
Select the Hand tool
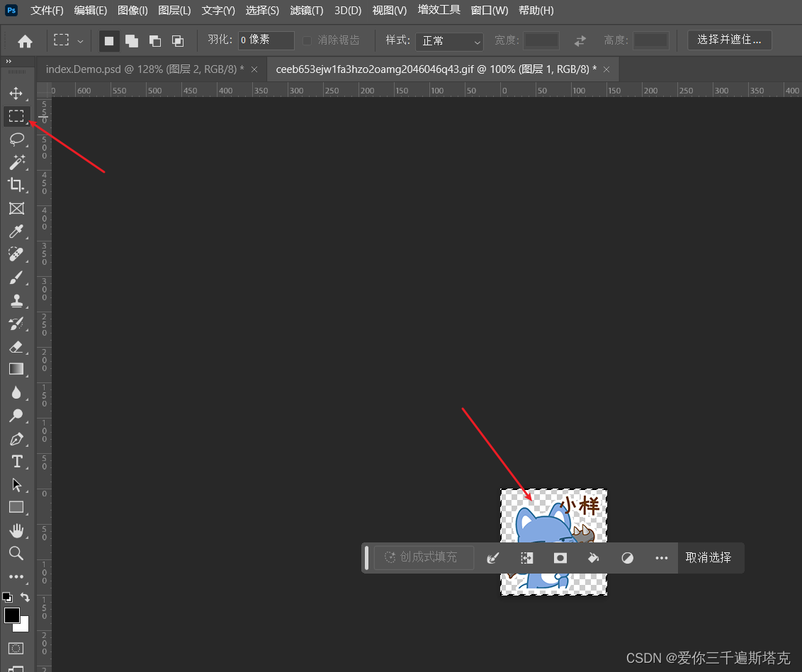coord(16,530)
